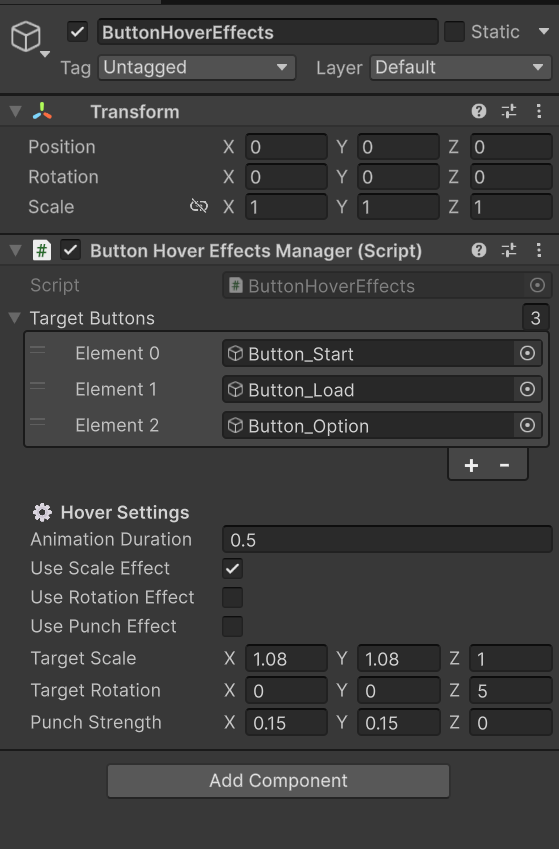Open Button Hover Effects Manager presets
The width and height of the screenshot is (559, 849).
509,250
